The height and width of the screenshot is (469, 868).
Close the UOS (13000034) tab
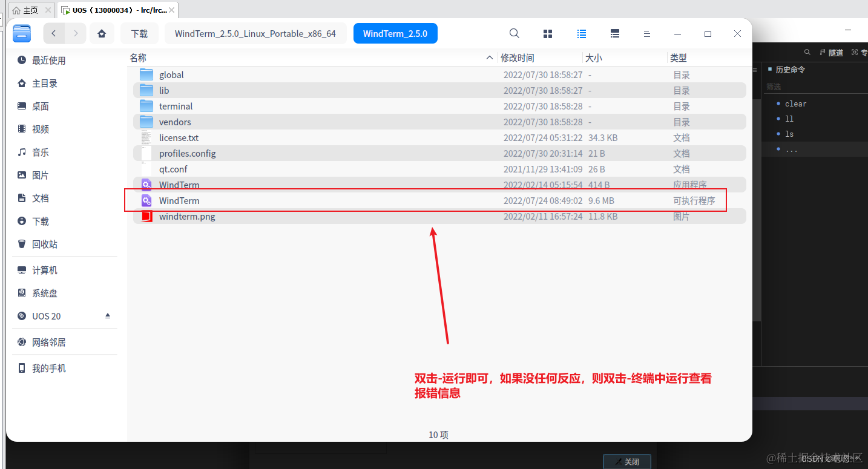(172, 10)
